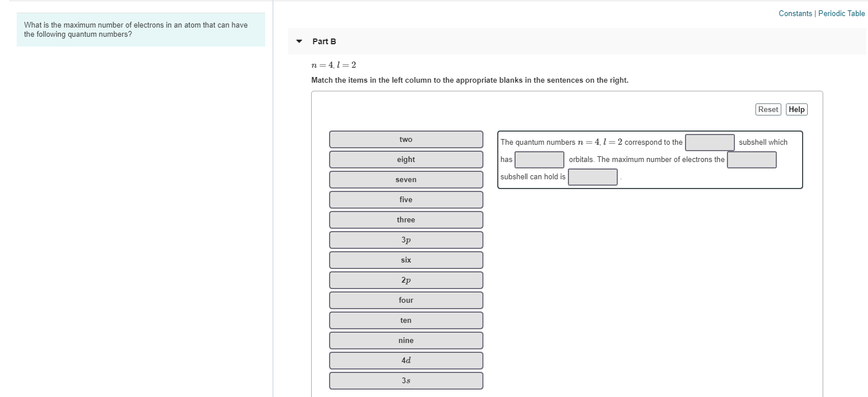This screenshot has width=868, height=397.
Task: Select the "three" answer tile
Action: pos(406,219)
